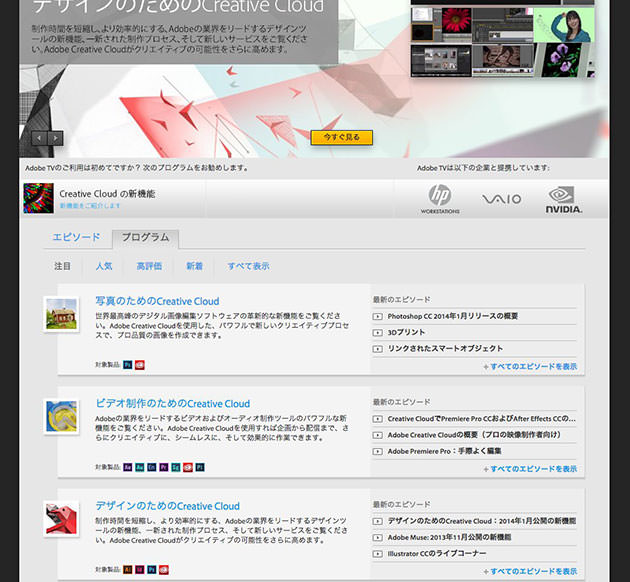
Task: Open episode Adobe Premiere Pro：手際よく編集
Action: click(x=444, y=451)
